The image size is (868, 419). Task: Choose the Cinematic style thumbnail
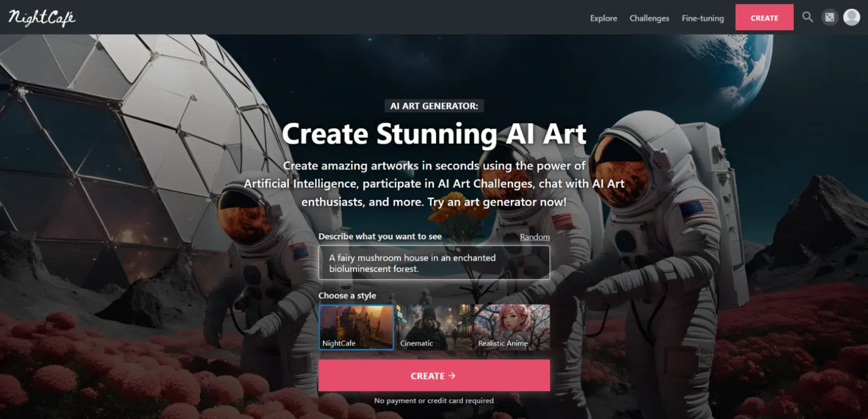(434, 327)
